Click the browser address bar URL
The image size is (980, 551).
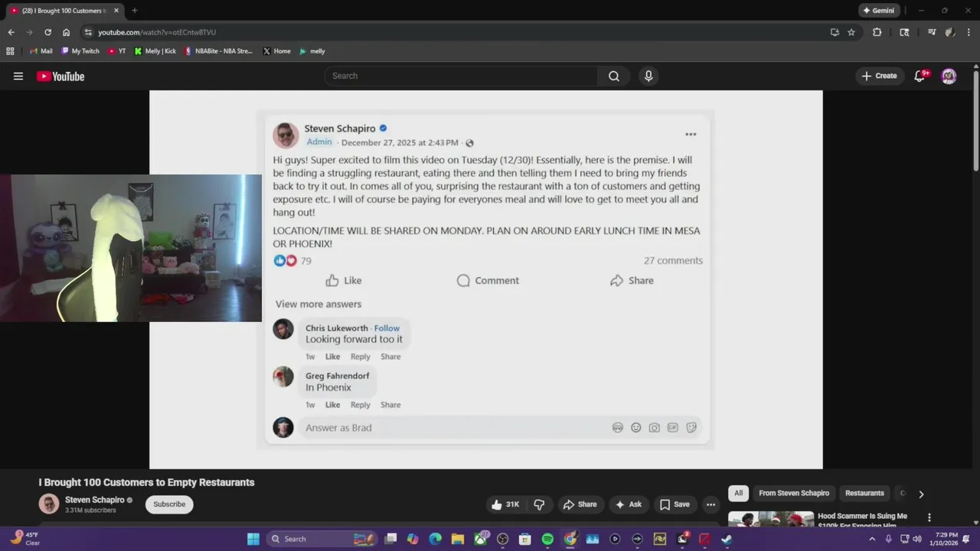[157, 32]
